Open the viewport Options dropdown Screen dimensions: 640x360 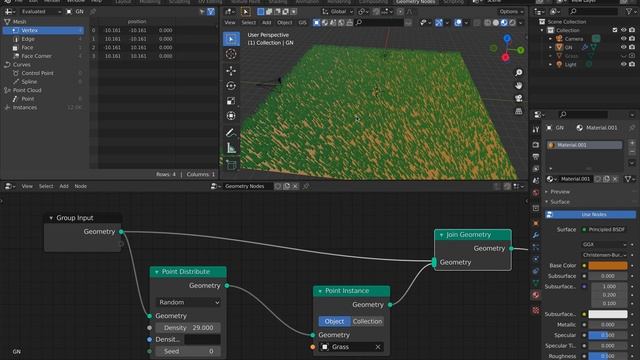click(511, 12)
